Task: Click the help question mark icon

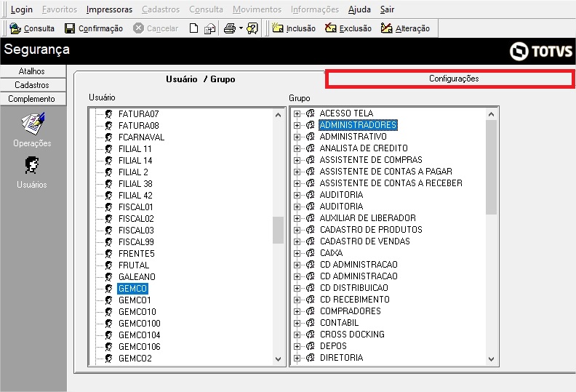Action: coord(252,28)
